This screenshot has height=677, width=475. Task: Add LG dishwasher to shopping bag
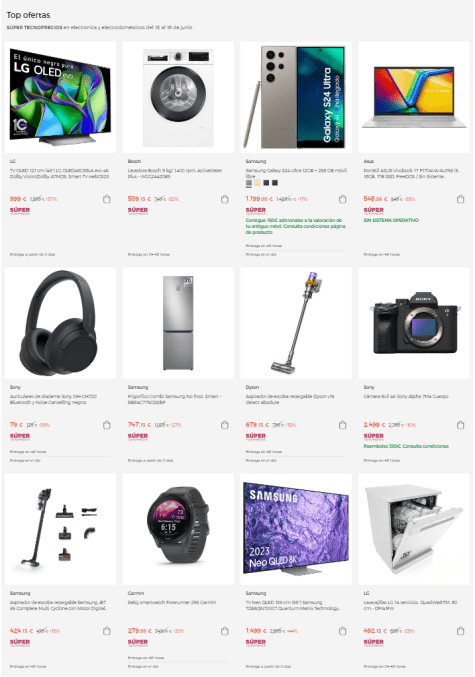click(x=460, y=631)
